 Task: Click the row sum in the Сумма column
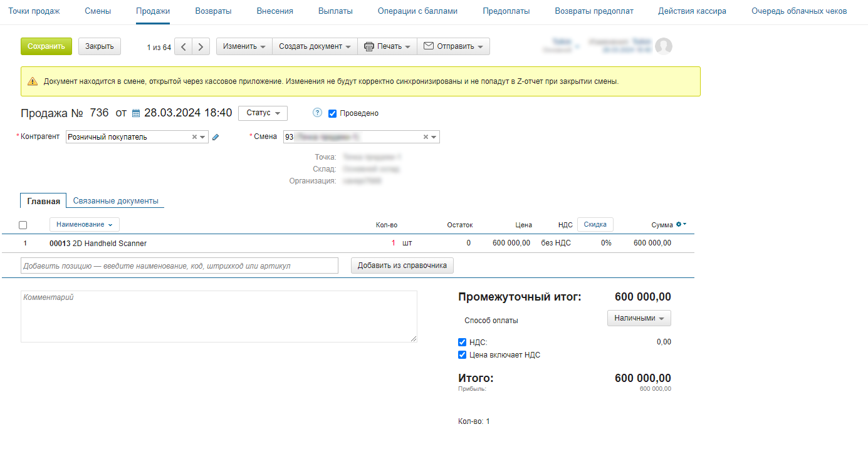[x=652, y=243]
